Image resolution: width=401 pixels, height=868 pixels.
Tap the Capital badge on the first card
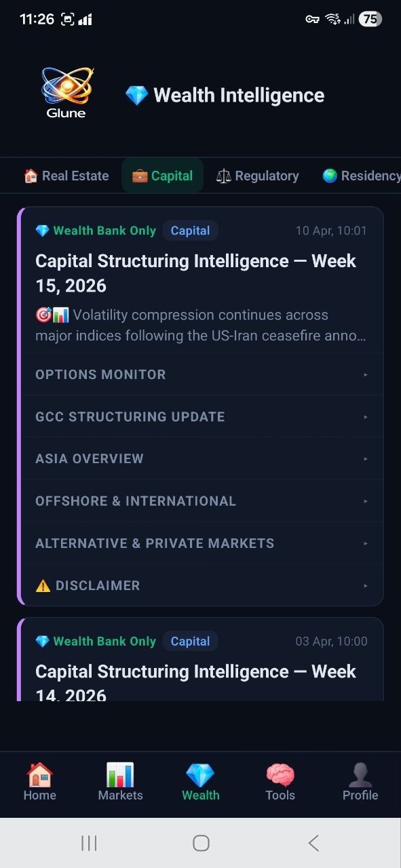[191, 231]
